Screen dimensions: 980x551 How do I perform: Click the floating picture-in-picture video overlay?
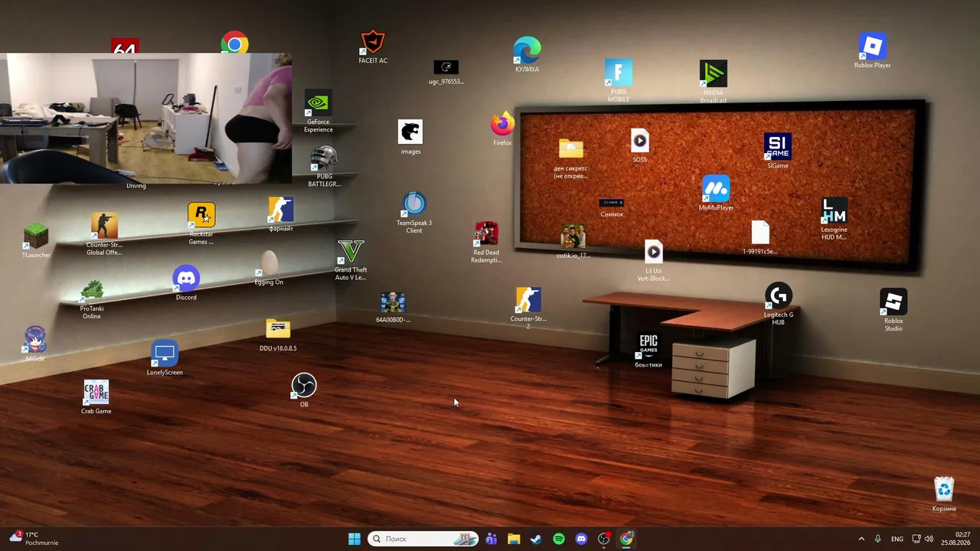(145, 119)
